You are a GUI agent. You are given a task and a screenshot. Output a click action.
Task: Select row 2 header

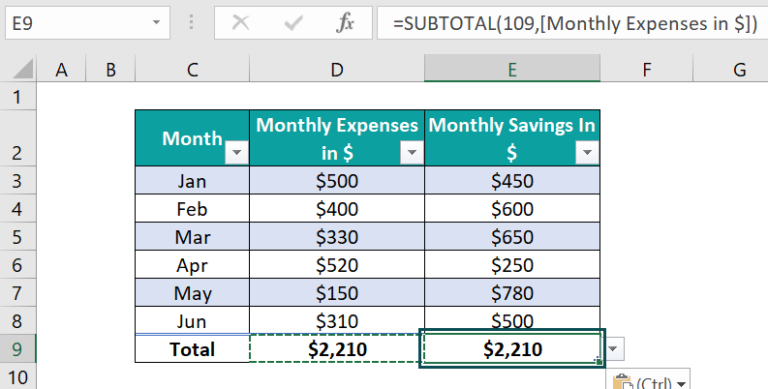(x=18, y=138)
